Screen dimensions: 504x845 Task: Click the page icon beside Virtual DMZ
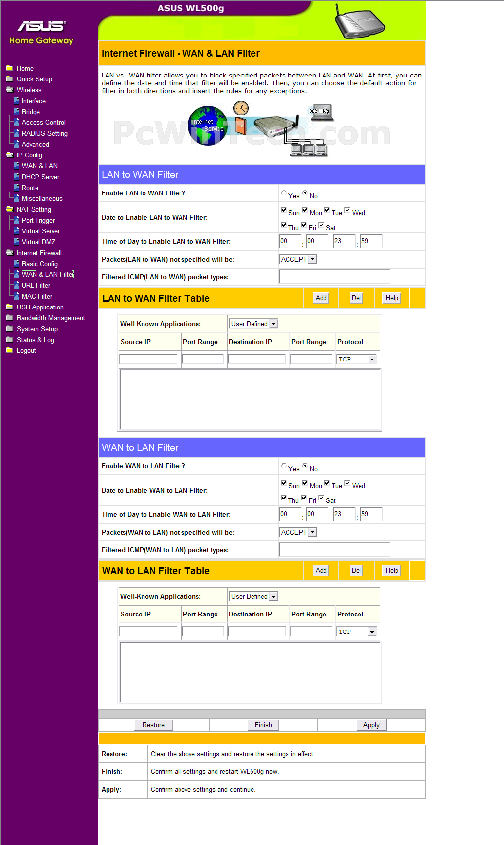point(16,242)
